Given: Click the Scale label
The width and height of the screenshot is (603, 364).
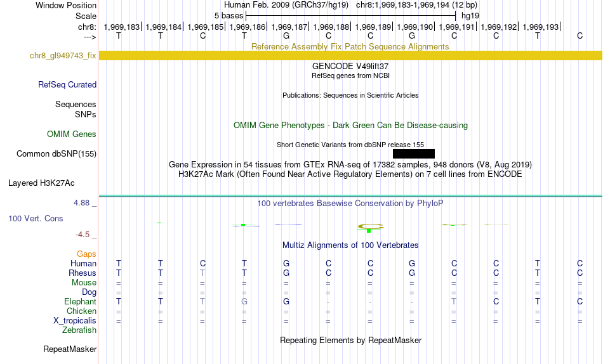Looking at the screenshot, I should (86, 16).
